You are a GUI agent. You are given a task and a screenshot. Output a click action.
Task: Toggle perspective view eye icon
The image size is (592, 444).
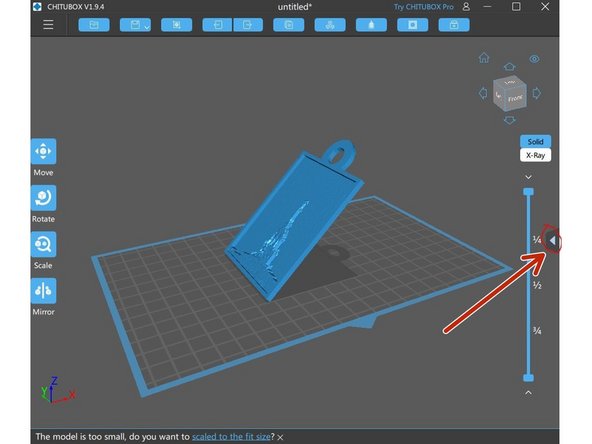[534, 59]
